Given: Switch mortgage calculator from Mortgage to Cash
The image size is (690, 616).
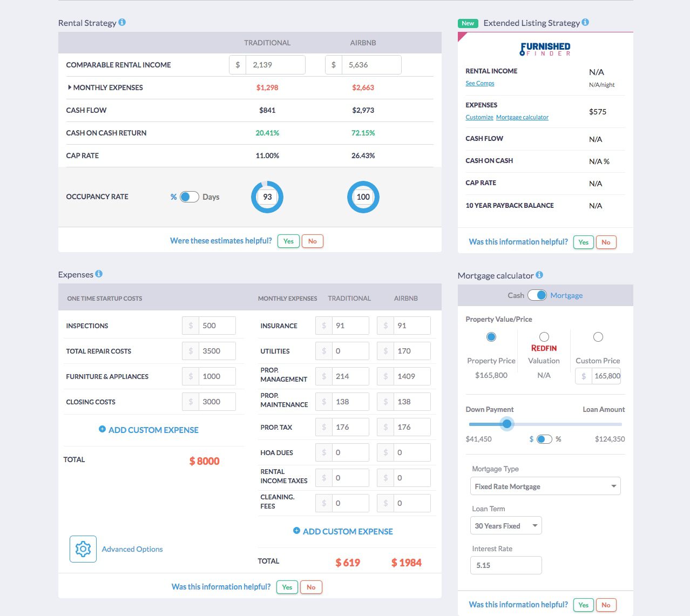Looking at the screenshot, I should pos(538,295).
